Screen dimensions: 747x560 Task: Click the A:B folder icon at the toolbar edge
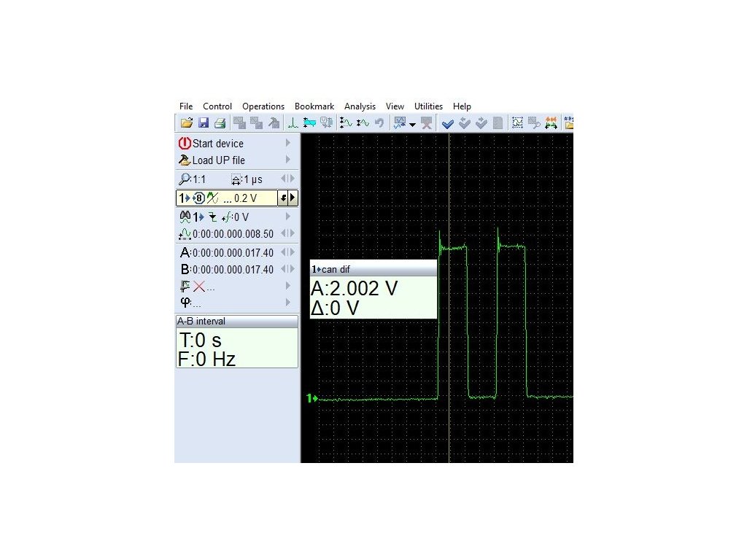pyautogui.click(x=568, y=122)
